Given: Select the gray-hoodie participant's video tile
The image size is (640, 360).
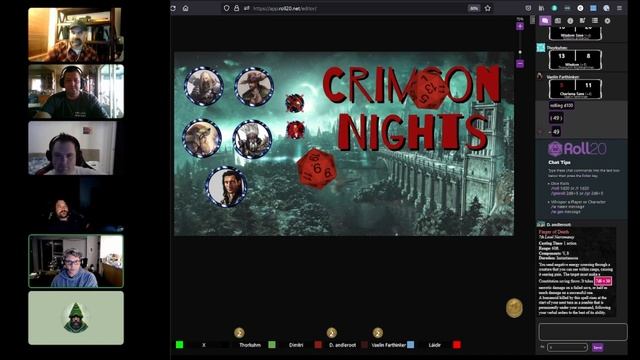Looking at the screenshot, I should [76, 261].
